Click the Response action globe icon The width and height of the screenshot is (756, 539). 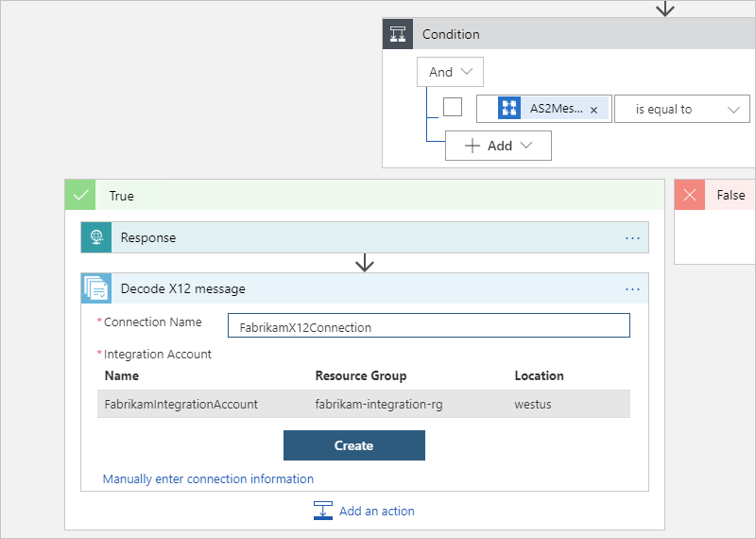point(96,238)
